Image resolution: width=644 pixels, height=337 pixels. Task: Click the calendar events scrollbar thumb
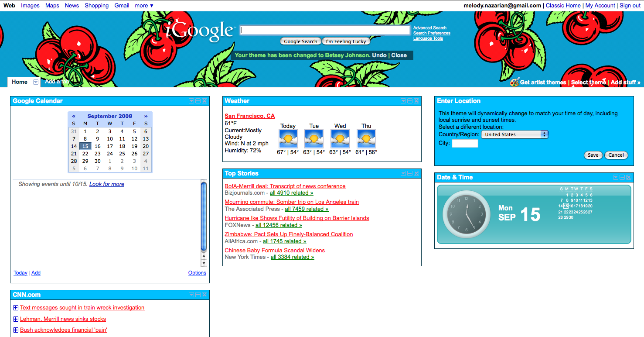click(204, 217)
